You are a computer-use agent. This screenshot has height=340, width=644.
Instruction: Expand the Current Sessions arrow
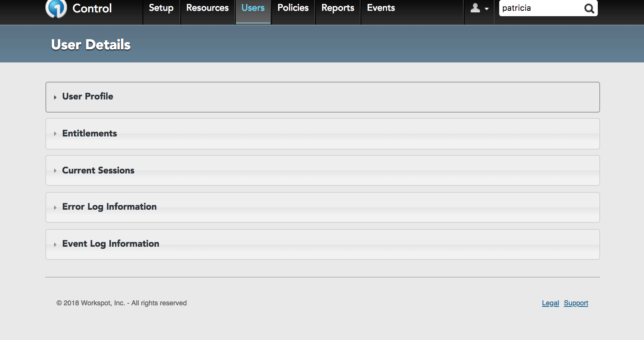(55, 171)
